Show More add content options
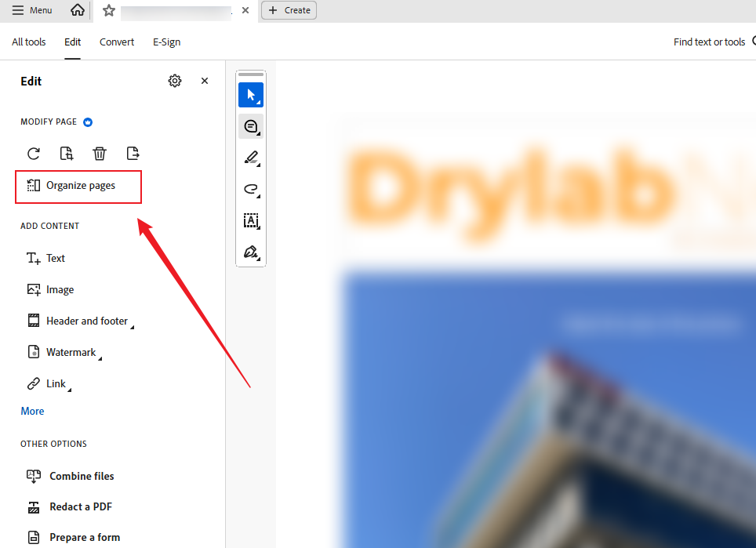The image size is (756, 548). click(32, 411)
